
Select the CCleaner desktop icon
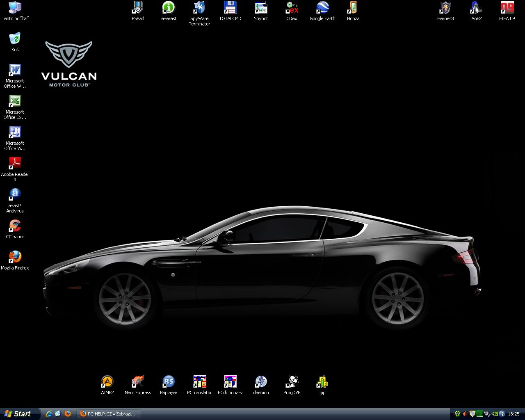15,226
